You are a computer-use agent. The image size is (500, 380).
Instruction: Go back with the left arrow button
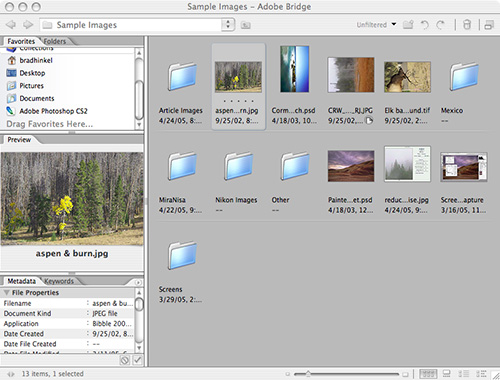coord(11,25)
